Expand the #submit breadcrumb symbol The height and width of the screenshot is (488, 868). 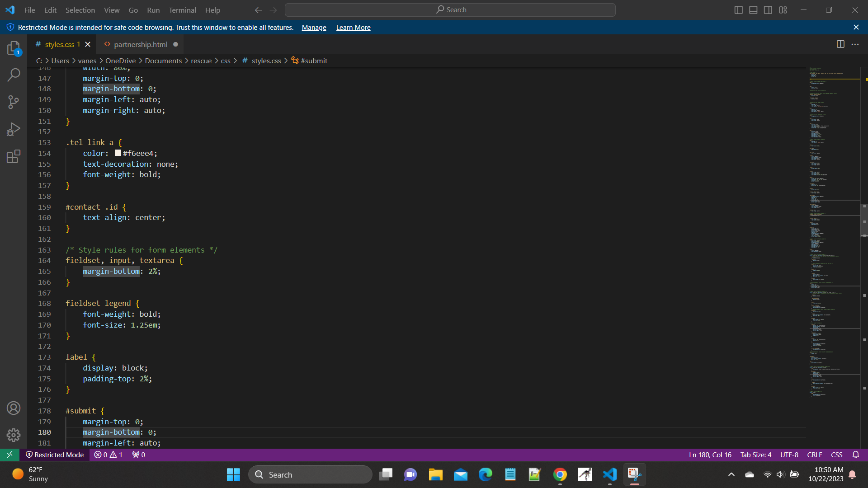314,61
